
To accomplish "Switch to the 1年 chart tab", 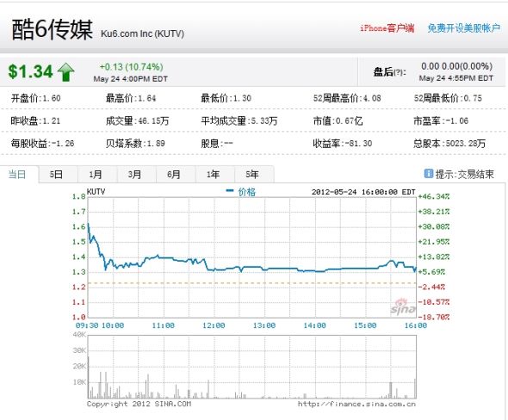I will (x=213, y=175).
